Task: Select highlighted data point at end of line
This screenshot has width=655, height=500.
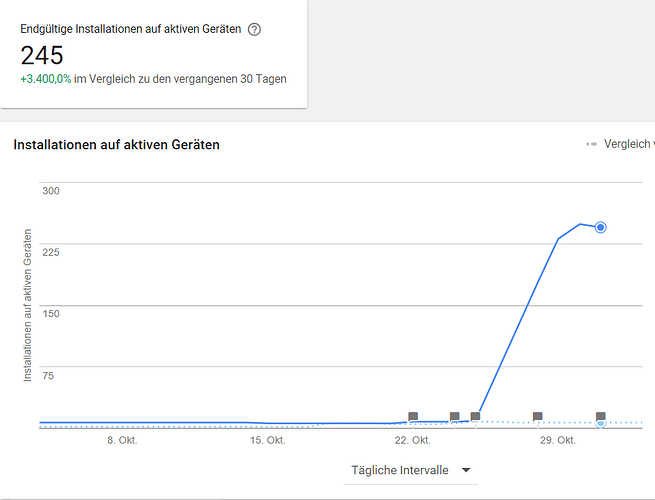Action: [601, 227]
